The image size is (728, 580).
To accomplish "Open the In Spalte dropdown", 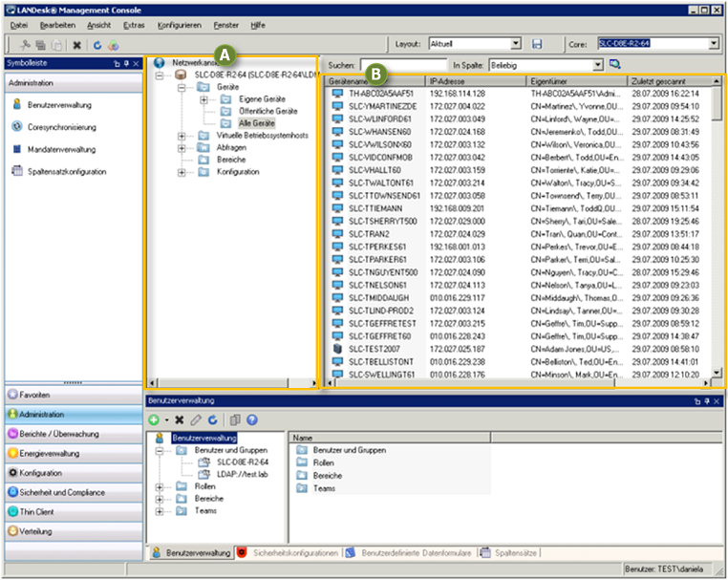I will [x=598, y=65].
